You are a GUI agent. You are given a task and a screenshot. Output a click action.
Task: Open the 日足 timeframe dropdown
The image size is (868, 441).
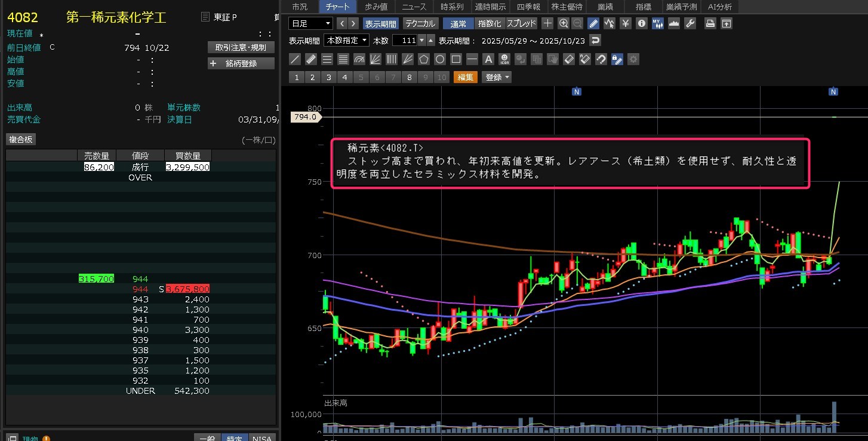click(310, 24)
